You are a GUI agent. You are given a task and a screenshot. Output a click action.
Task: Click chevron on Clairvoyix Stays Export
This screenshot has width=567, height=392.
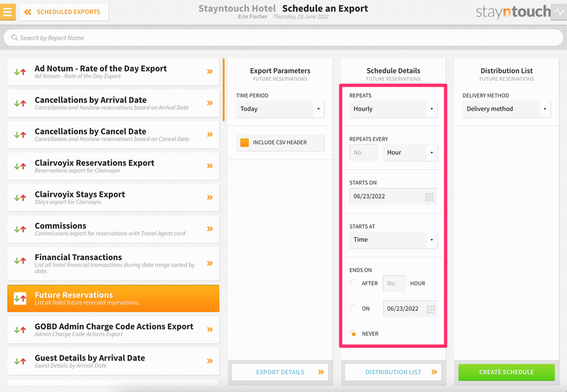[x=210, y=197]
